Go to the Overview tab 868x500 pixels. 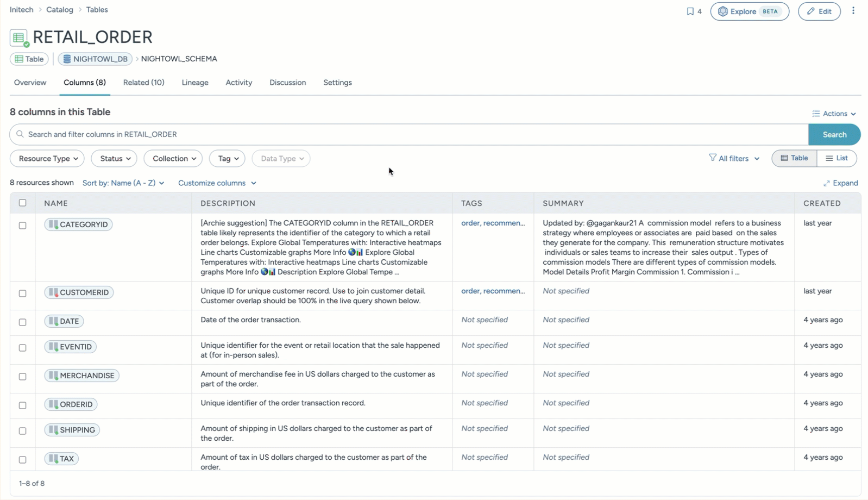pos(30,83)
